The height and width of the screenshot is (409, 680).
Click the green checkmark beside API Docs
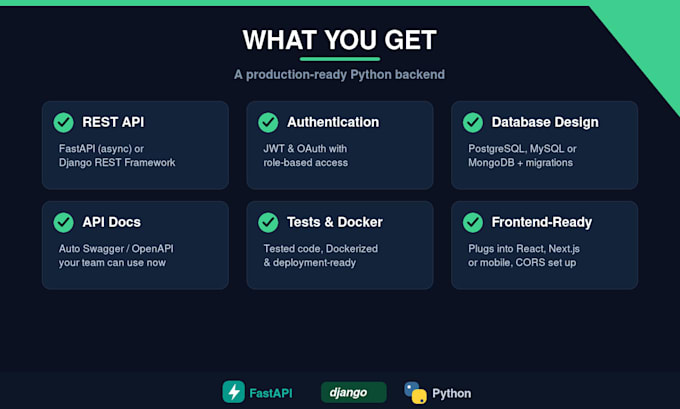63,222
